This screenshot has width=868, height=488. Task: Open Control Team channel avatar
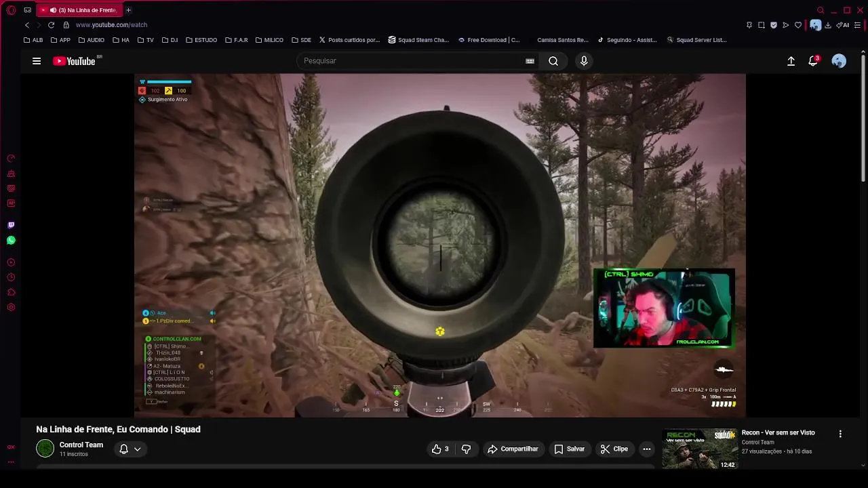point(45,449)
